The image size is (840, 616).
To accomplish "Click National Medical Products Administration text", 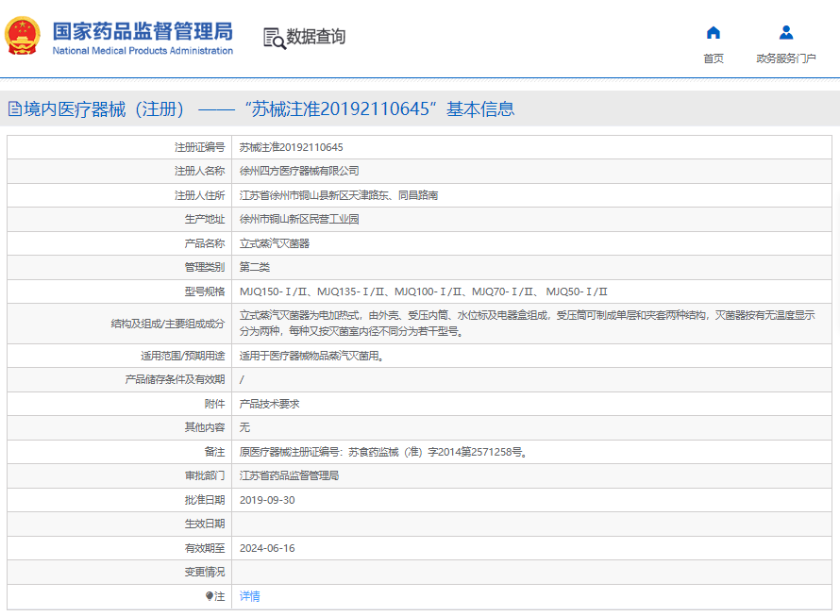I will pos(143,51).
